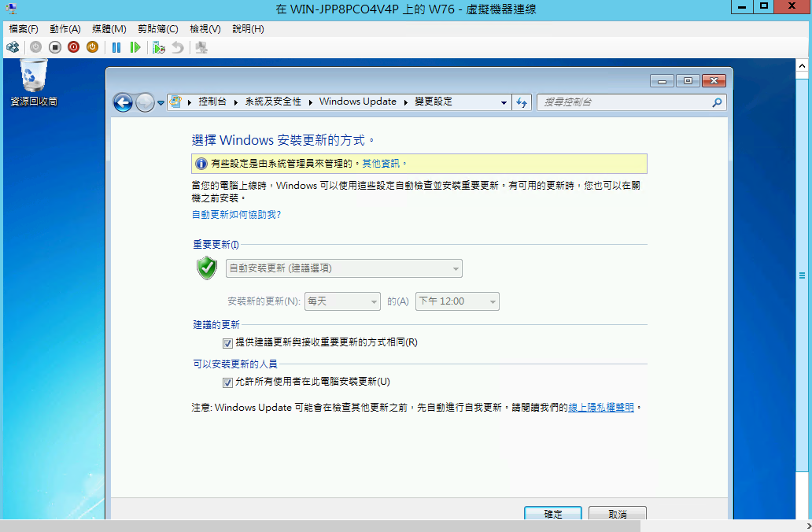Click the VM connection title bar icon
This screenshot has width=812, height=532.
click(11, 9)
